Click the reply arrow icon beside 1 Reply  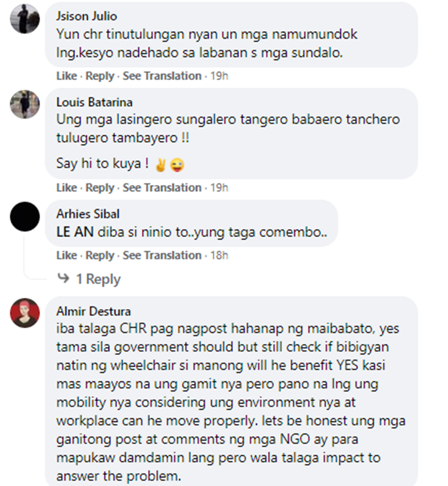(63, 278)
